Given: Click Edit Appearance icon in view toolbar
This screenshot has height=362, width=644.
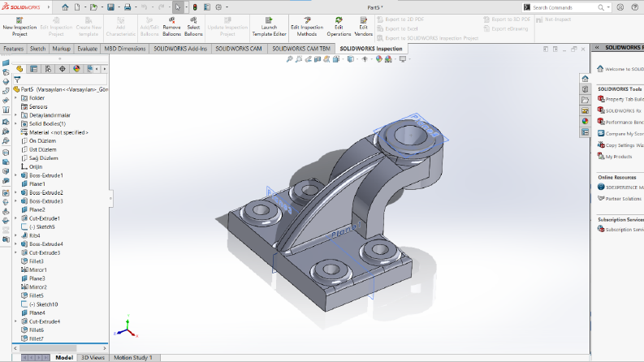Looking at the screenshot, I should point(378,59).
